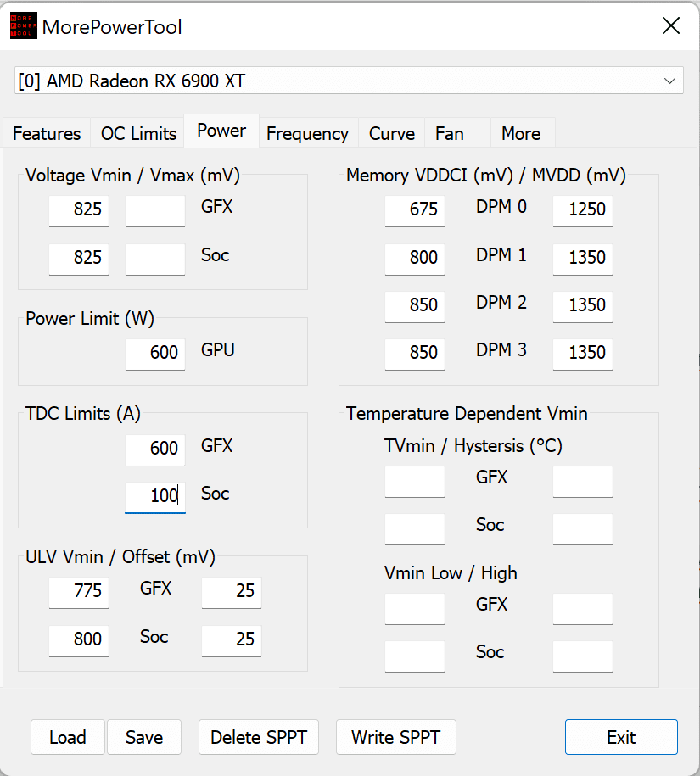Focus the GFX ULV Vmin field showing 775
Screen dimensions: 700x776
79,593
